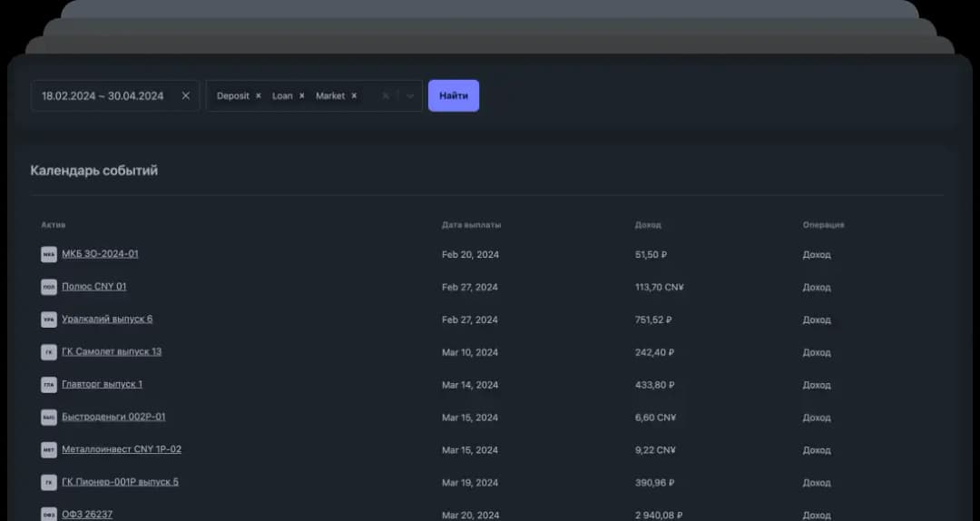980x521 pixels.
Task: Open asset link МКБ ЗО-2024-01
Action: pyautogui.click(x=100, y=253)
